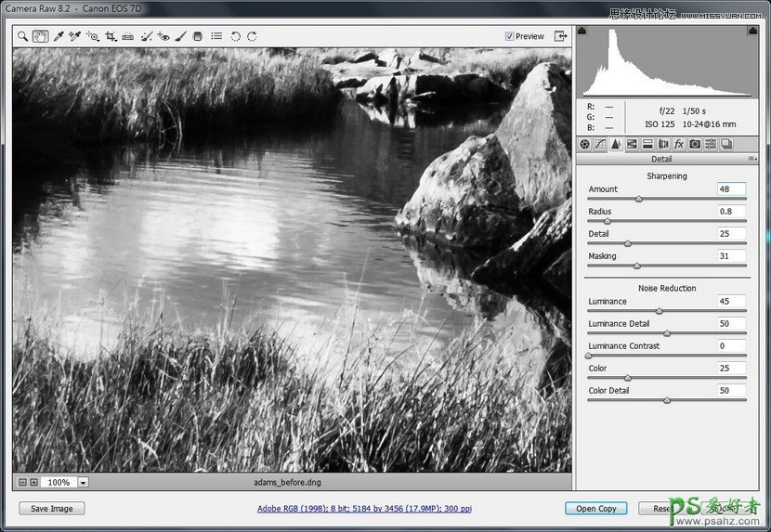Click the Save Image button
Screen dimensions: 771x532
point(51,509)
